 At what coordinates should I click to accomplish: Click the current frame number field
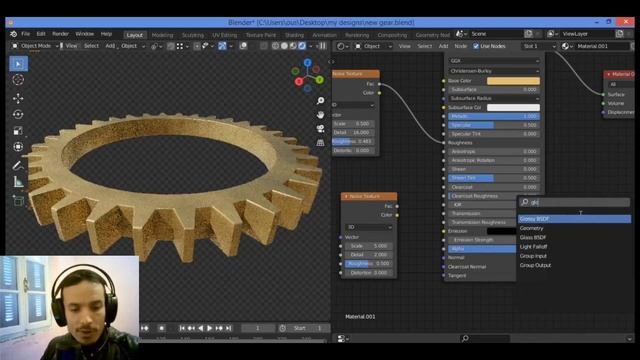(x=258, y=328)
